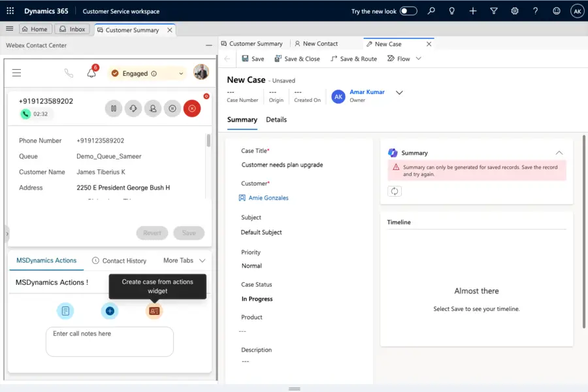Click the agent profile photo
This screenshot has width=588, height=392.
[x=201, y=72]
